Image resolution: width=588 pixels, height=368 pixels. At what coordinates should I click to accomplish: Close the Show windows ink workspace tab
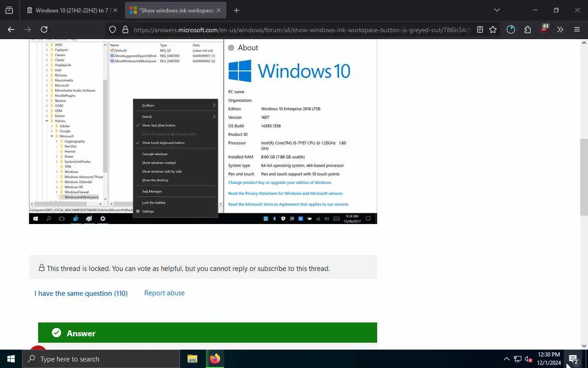pyautogui.click(x=219, y=10)
